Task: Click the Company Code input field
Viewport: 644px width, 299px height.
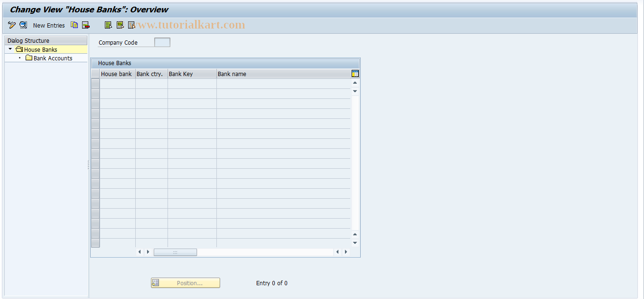Action: pyautogui.click(x=162, y=42)
